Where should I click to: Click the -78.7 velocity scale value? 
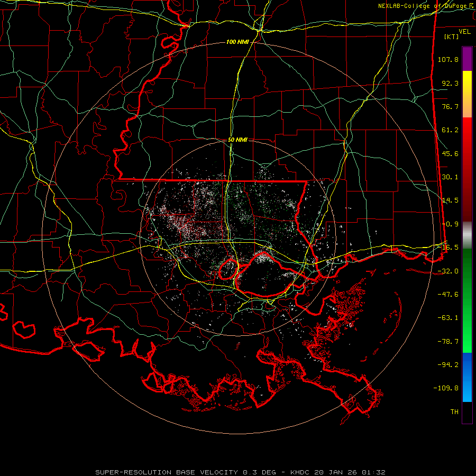(x=448, y=342)
